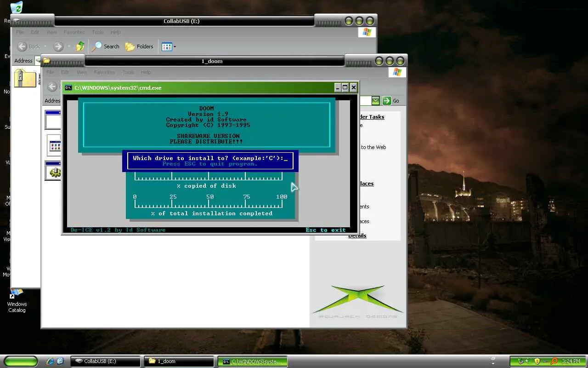Screen dimensions: 588x368
Task: Click the yellow shield tray icon
Action: coord(537,361)
